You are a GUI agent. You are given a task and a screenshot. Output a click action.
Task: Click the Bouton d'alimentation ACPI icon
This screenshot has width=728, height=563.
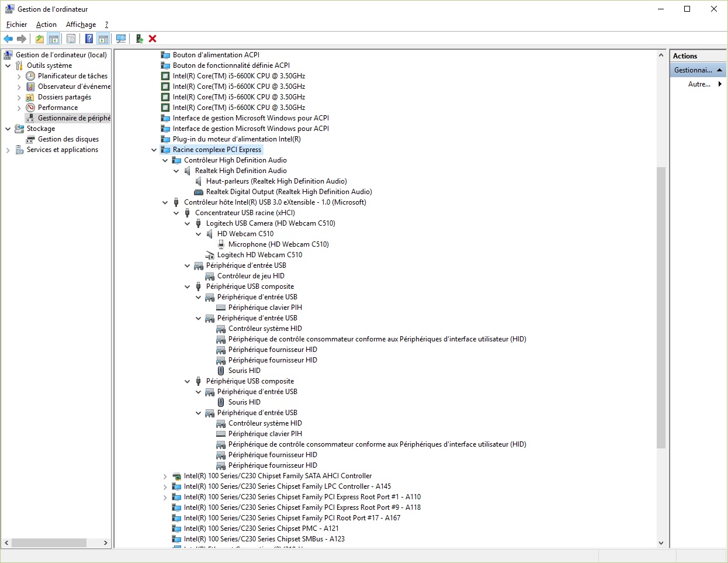click(x=165, y=55)
